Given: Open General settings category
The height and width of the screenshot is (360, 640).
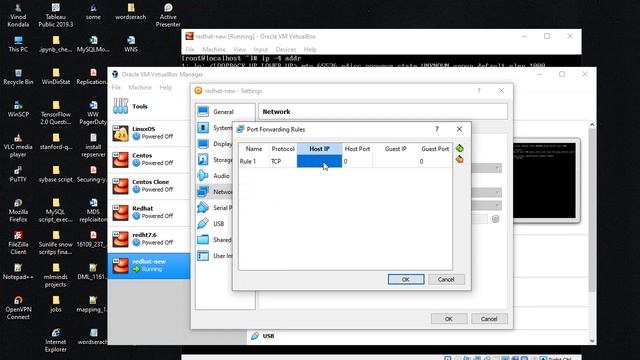Looking at the screenshot, I should pyautogui.click(x=224, y=111).
